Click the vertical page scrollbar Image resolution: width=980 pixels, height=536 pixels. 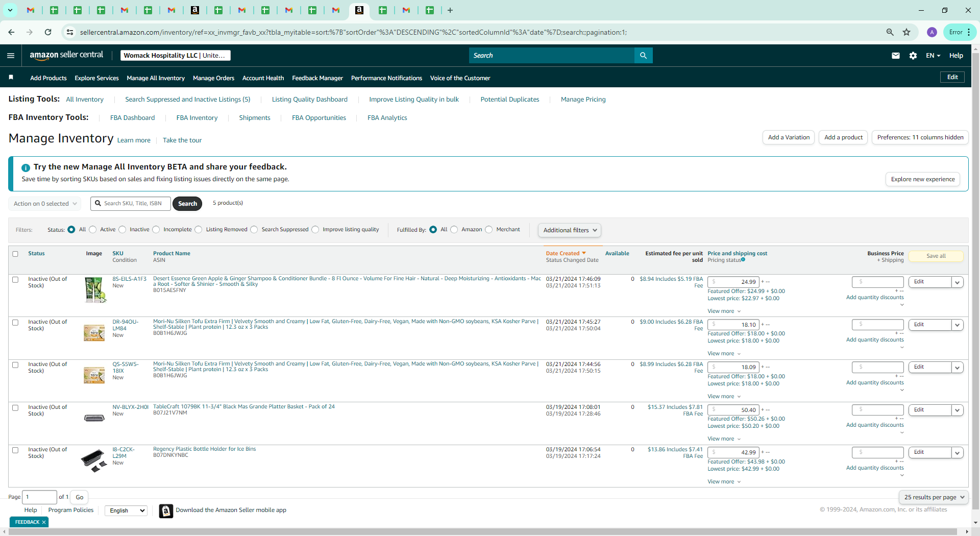[x=975, y=281]
